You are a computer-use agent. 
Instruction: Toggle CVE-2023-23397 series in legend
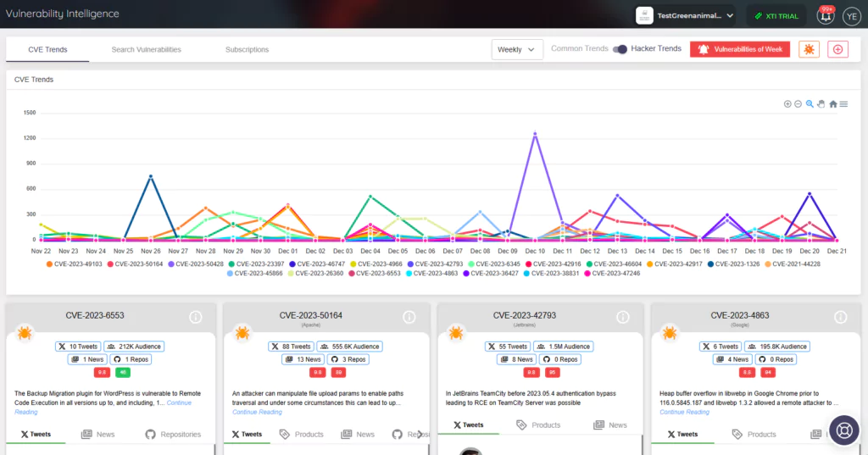256,264
